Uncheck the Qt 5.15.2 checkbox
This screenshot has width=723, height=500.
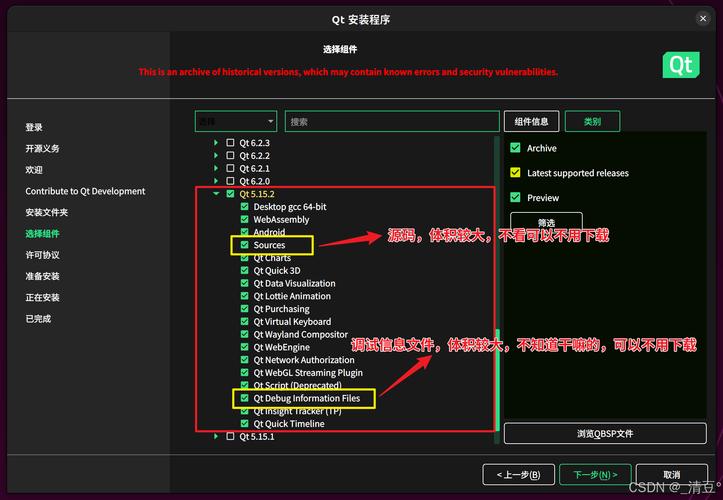(230, 194)
